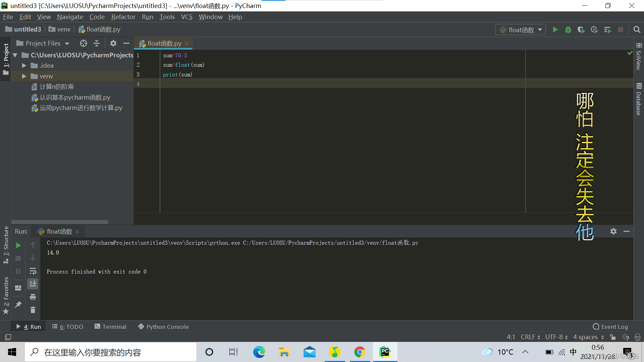The height and width of the screenshot is (362, 644).
Task: Open Project panel settings gear
Action: [x=113, y=43]
